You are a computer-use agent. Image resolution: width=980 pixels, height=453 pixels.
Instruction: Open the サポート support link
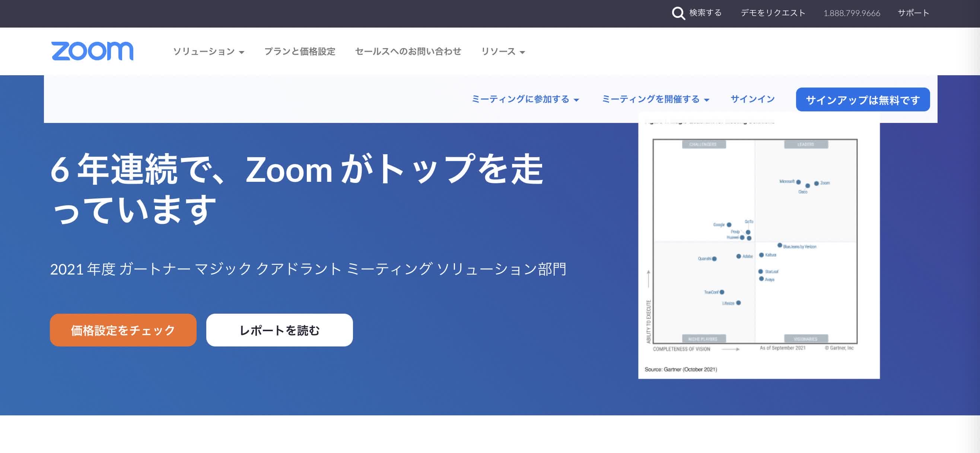click(913, 13)
